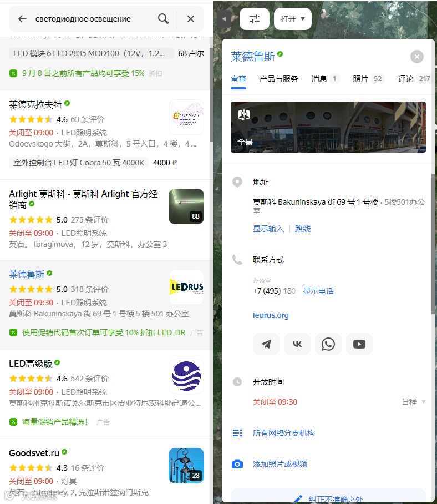
Task: Click the 275 条评价 rating text
Action: click(x=90, y=220)
